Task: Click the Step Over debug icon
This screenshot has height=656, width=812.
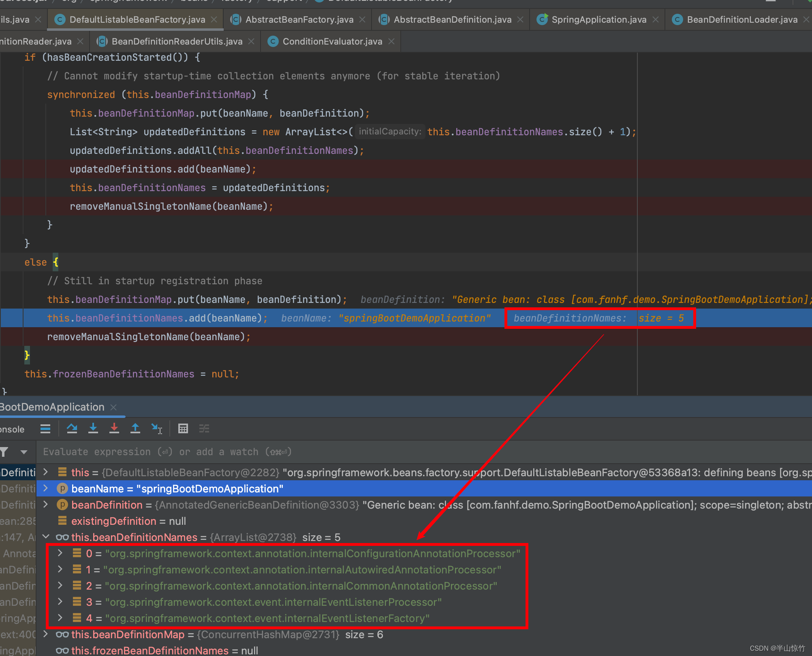Action: (x=72, y=429)
